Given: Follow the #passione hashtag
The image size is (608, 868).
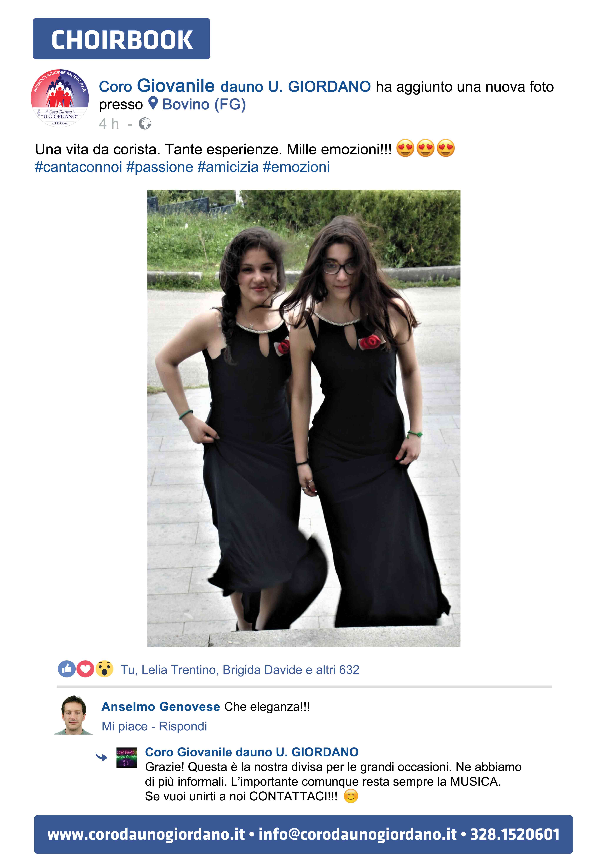Looking at the screenshot, I should coord(160,167).
